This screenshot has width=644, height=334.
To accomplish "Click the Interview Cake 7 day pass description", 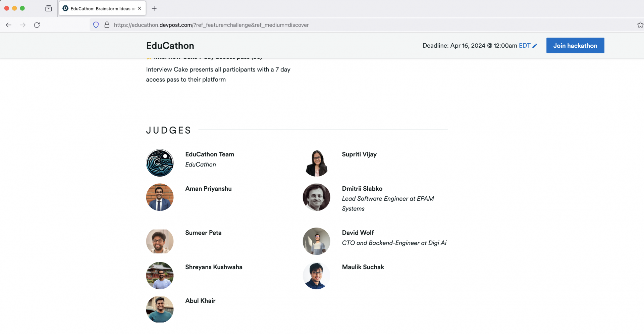I will tap(218, 75).
